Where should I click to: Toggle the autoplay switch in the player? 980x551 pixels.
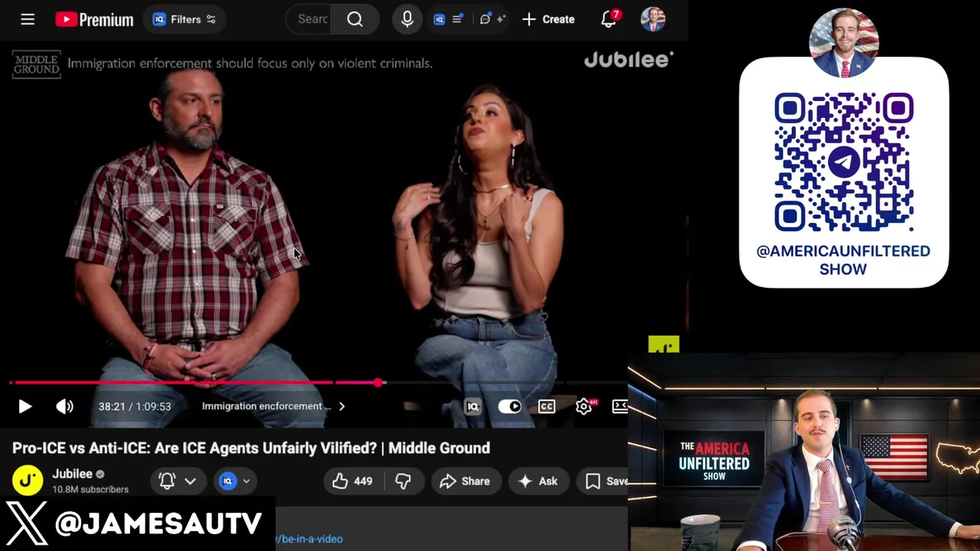click(509, 406)
